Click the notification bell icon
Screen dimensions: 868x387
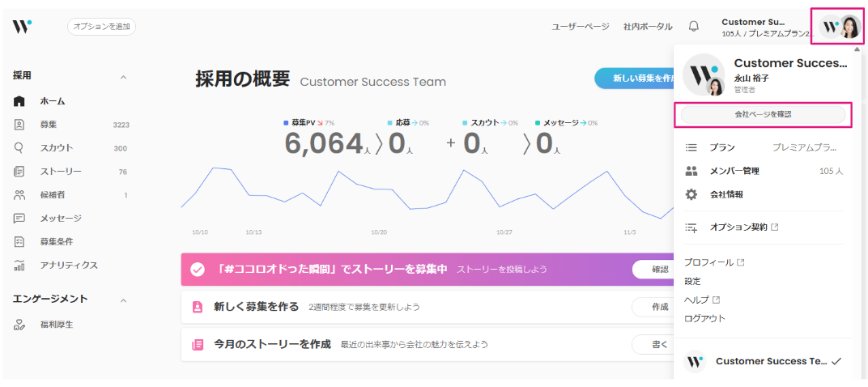[694, 27]
